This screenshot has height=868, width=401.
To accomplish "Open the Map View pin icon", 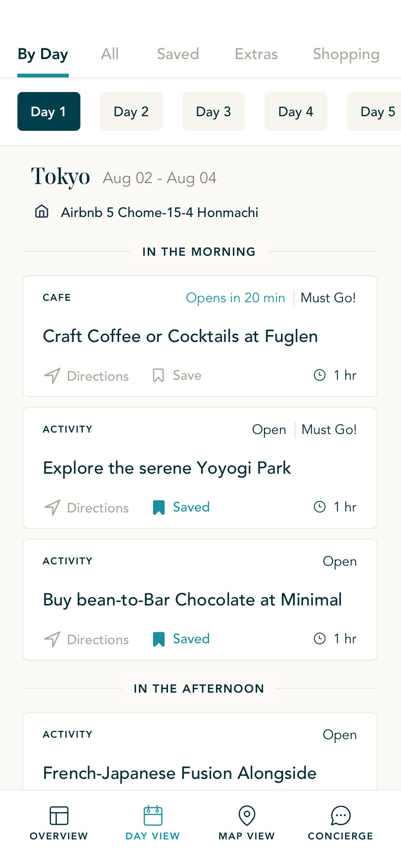I will point(247,816).
